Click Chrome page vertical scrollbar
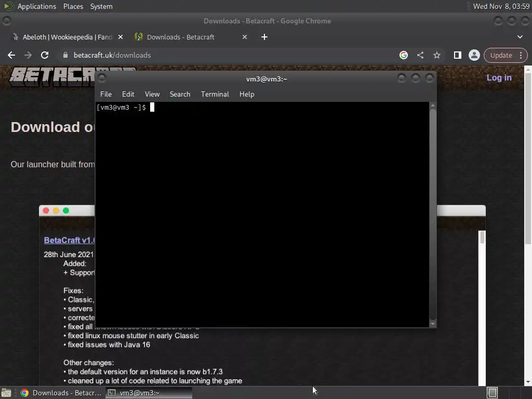Viewport: 532px width, 399px height. (528, 158)
